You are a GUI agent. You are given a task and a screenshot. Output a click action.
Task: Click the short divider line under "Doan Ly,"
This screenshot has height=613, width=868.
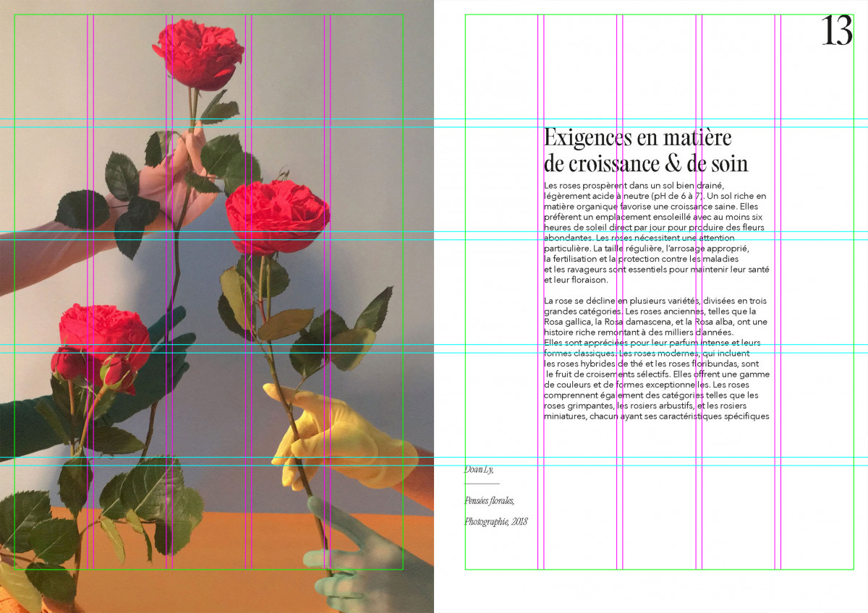(x=482, y=484)
